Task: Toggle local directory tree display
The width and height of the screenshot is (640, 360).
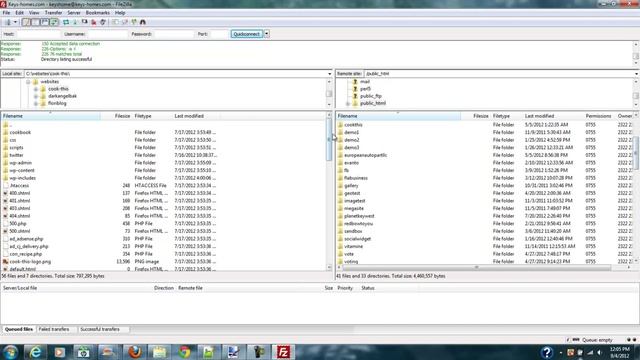Action: point(36,22)
